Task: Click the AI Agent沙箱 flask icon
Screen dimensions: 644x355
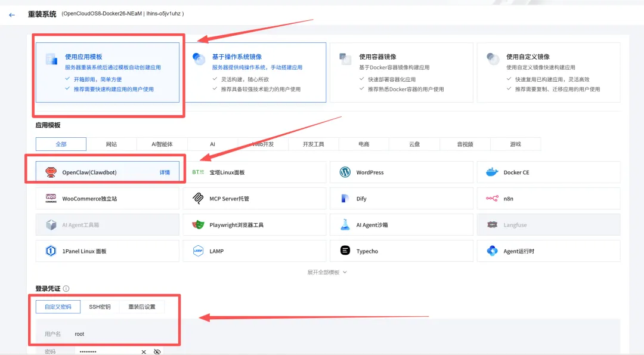Action: [x=345, y=225]
